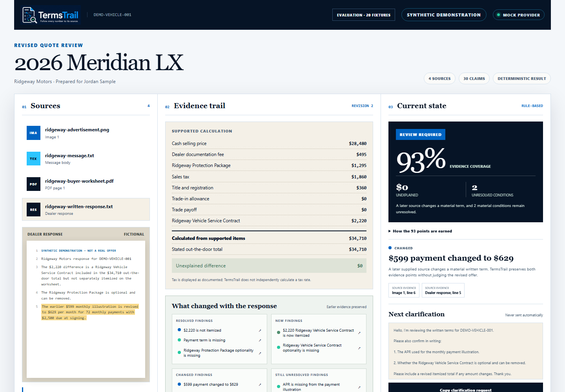
Task: Click the 'Ridgeway Protection Package' calculation row
Action: pos(269,165)
